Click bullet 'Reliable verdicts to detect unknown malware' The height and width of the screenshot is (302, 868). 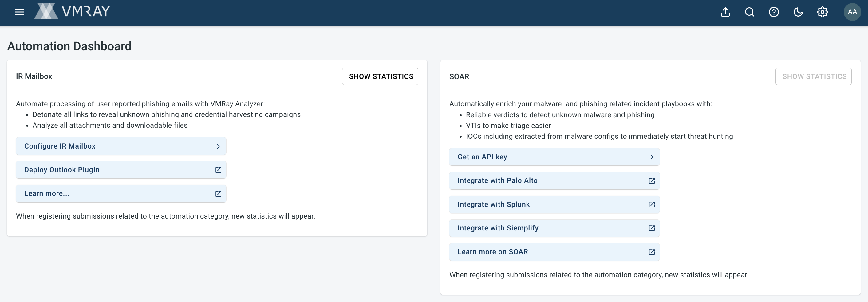[x=560, y=115]
